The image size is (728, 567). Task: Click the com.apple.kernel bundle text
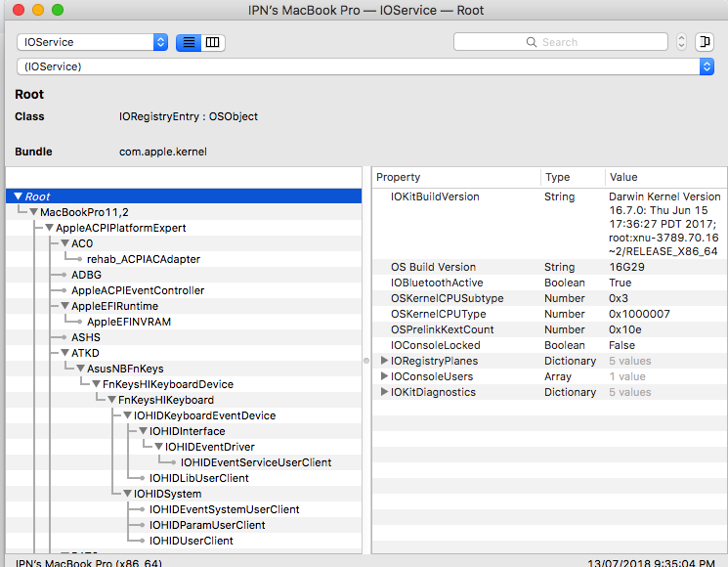tap(163, 152)
